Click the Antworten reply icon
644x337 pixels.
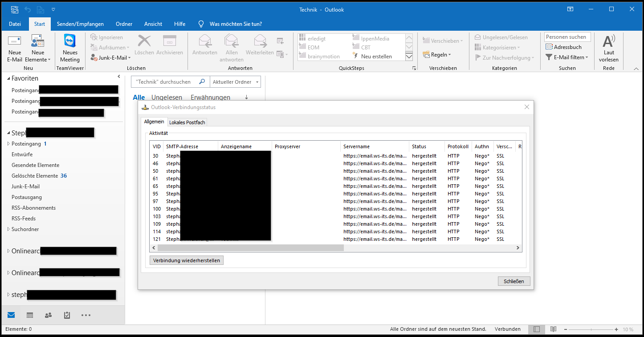click(x=205, y=45)
